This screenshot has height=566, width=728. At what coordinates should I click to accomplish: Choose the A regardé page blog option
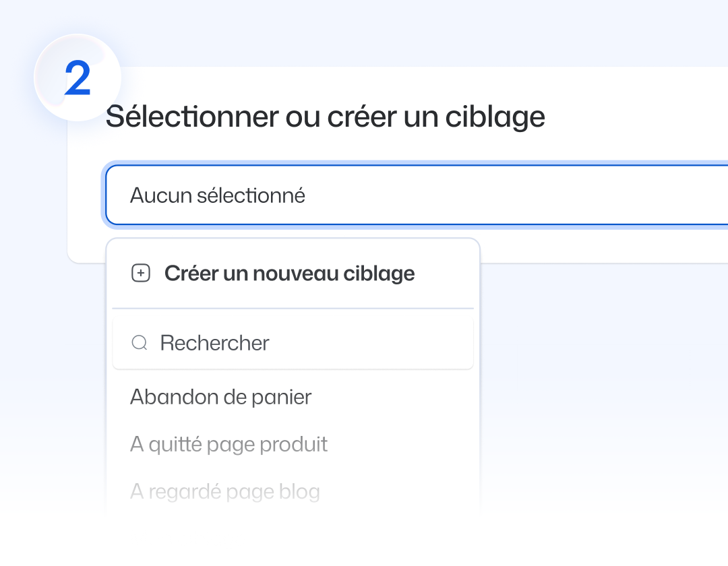click(225, 491)
